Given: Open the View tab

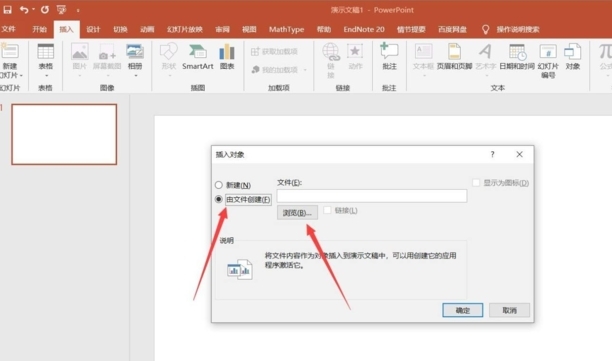Looking at the screenshot, I should click(249, 29).
